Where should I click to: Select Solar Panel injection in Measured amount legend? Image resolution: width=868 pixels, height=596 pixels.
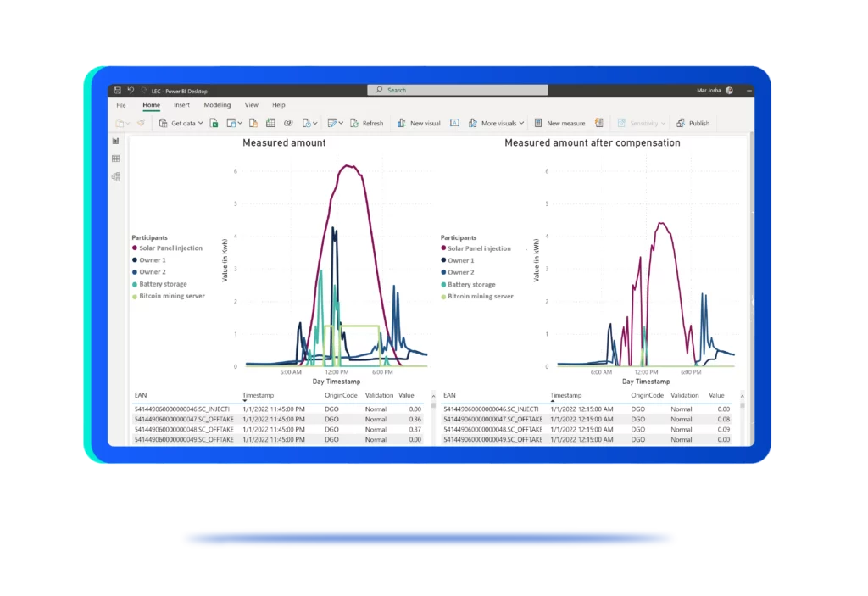coord(167,248)
